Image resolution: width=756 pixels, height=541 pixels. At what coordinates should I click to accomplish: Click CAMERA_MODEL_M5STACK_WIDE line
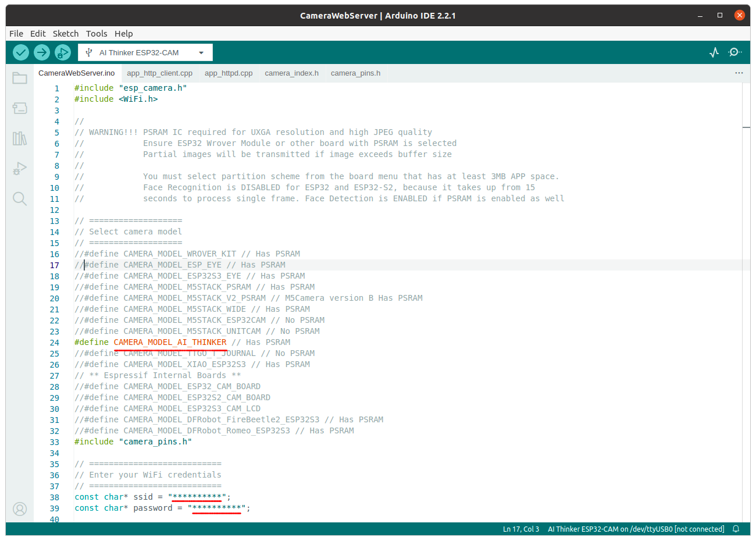click(192, 309)
